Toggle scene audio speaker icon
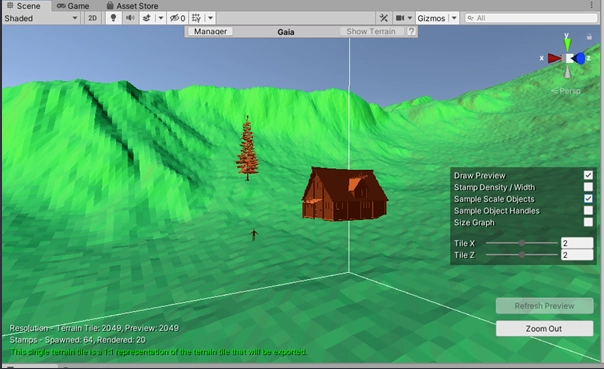 pos(130,18)
